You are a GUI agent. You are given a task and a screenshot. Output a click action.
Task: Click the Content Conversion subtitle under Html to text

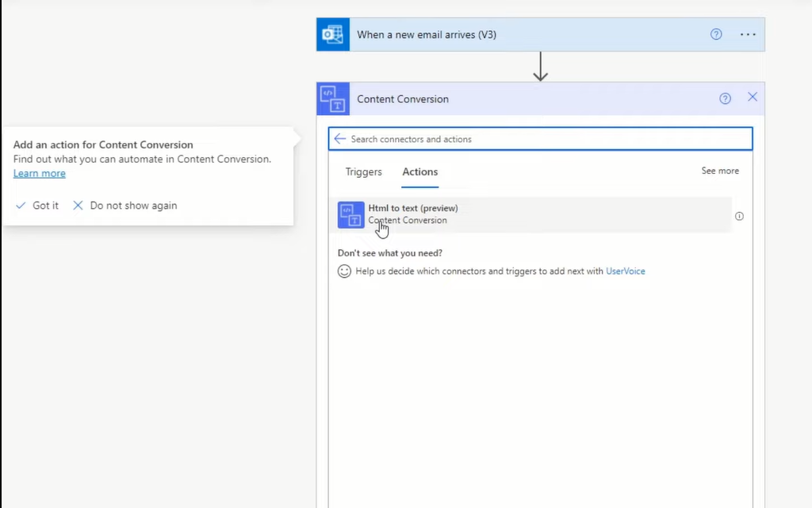pos(408,221)
